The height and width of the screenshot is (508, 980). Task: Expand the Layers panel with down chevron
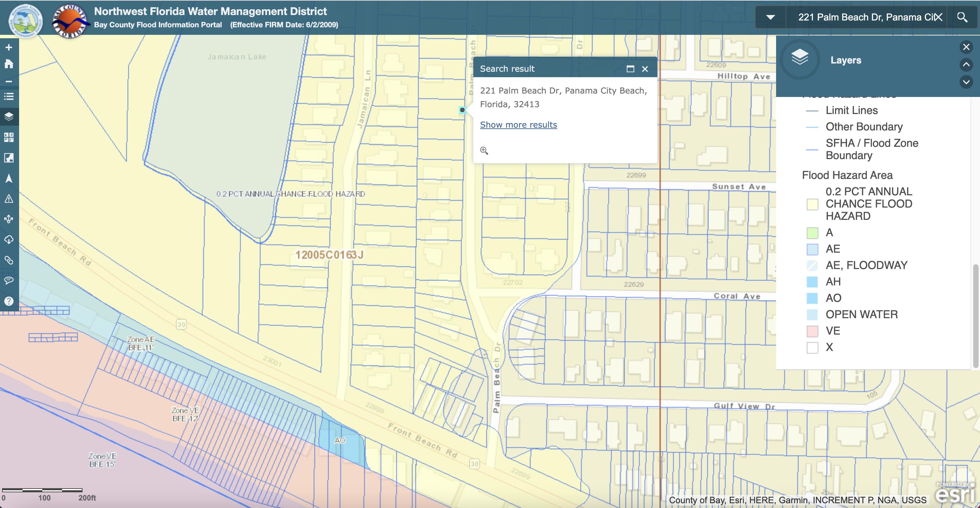966,82
